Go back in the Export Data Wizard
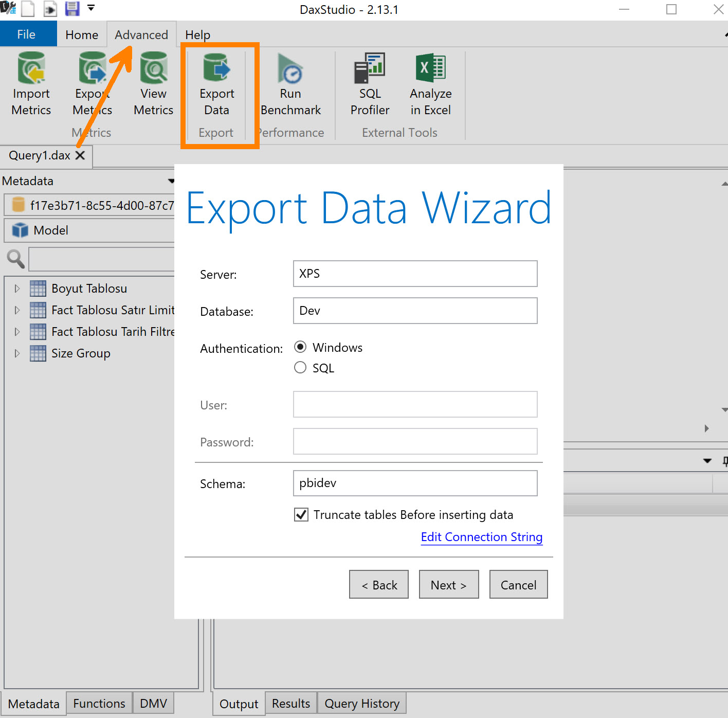The image size is (728, 718). coord(379,584)
